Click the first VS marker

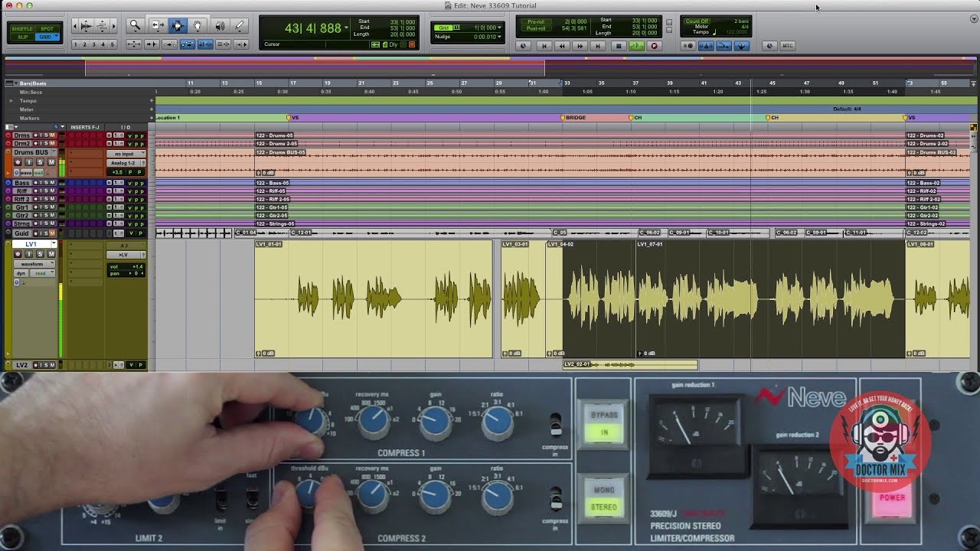point(293,118)
